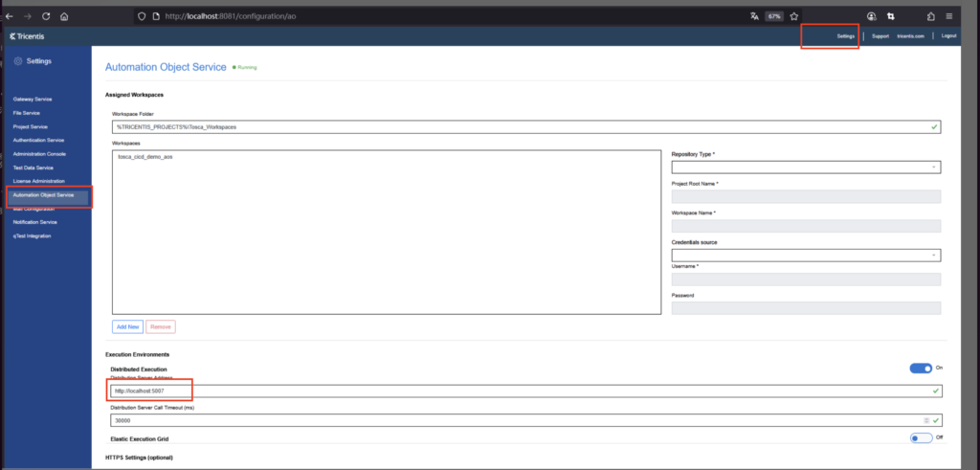Enable the Elastic Execution Grid toggle
The width and height of the screenshot is (980, 470).
click(922, 438)
